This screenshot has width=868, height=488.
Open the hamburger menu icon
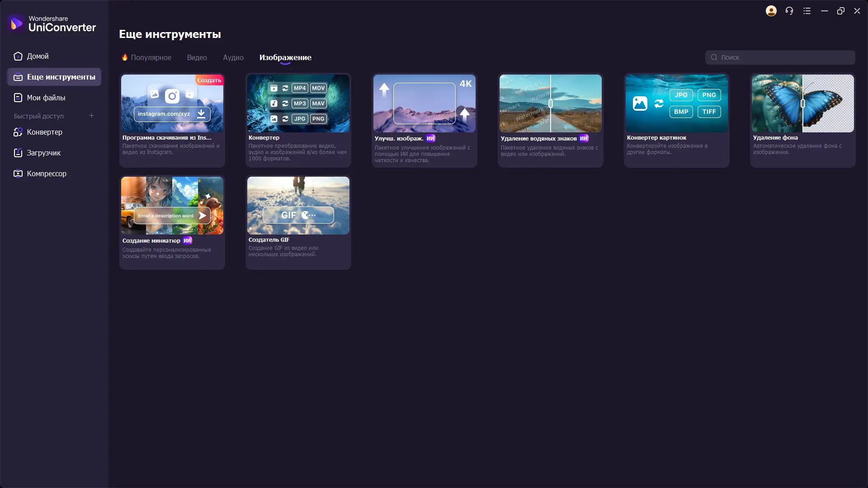807,11
